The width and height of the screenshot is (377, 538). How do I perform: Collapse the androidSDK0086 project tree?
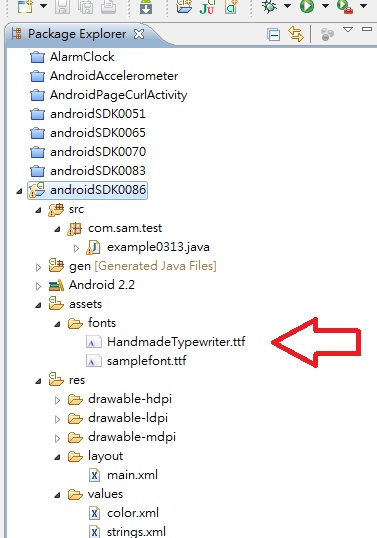(20, 191)
